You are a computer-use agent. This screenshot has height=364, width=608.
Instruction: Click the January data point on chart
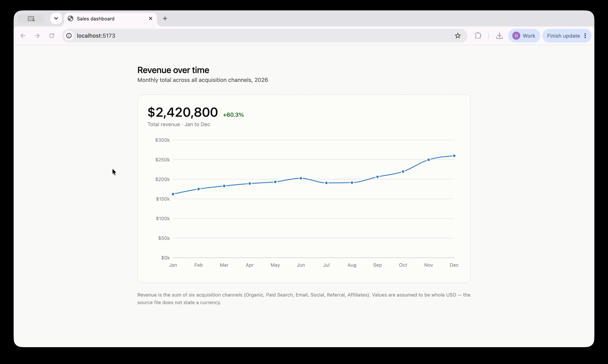click(173, 194)
